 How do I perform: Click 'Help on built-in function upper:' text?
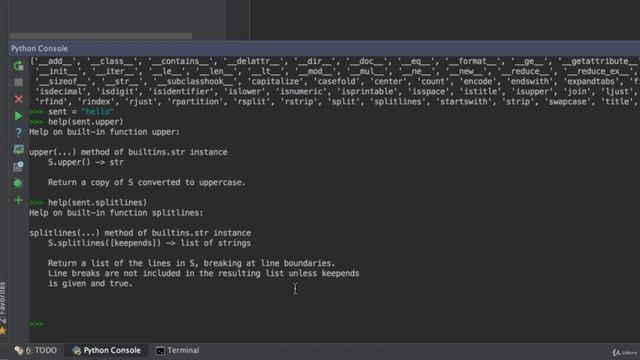104,132
